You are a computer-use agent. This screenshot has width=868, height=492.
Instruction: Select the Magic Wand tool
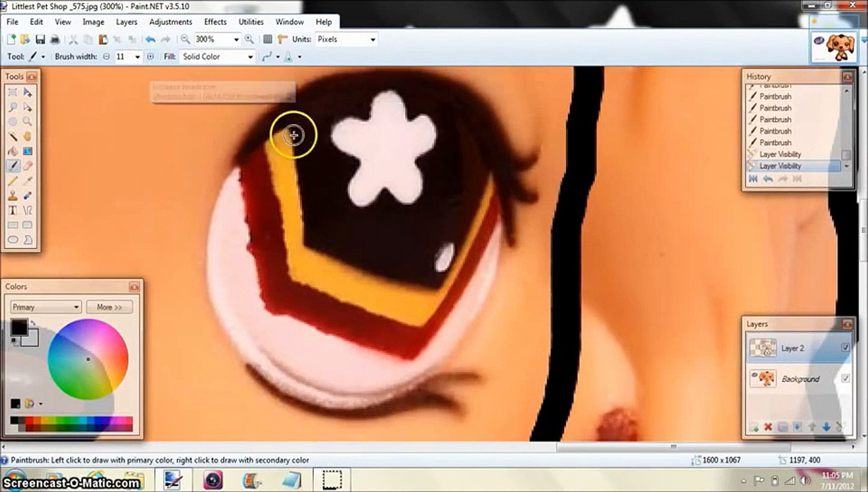[13, 137]
